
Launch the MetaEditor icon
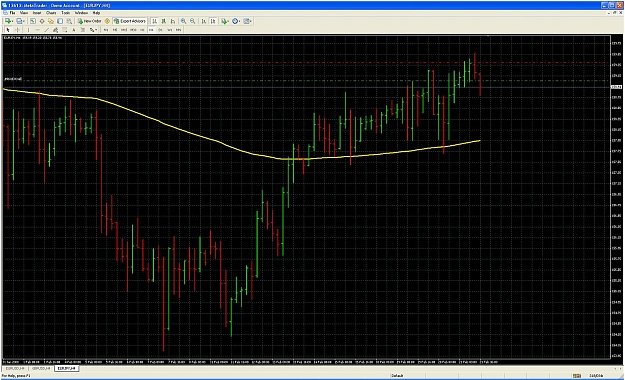[x=107, y=21]
